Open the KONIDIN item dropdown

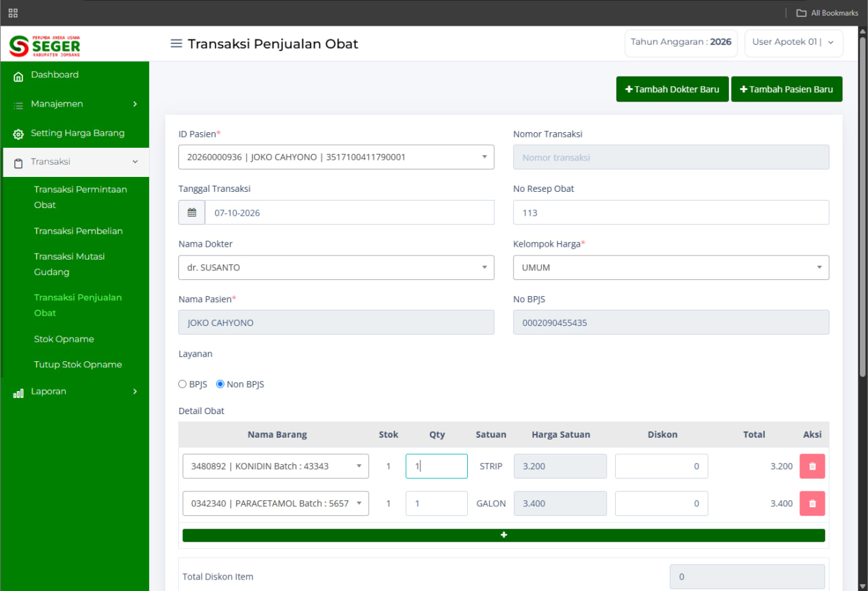tap(276, 466)
